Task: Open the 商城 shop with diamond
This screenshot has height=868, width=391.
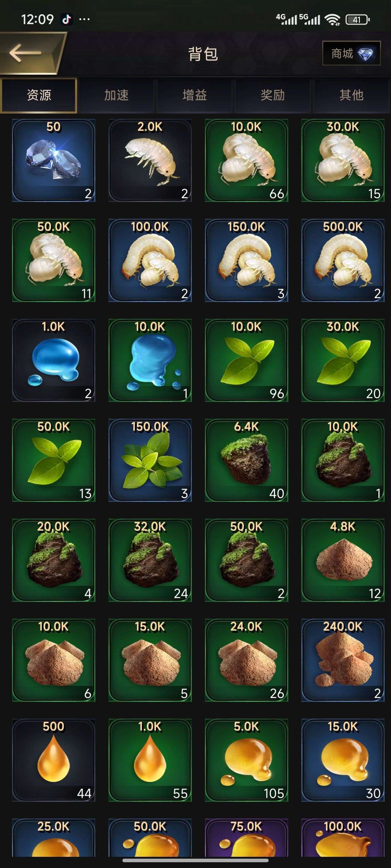Action: click(x=352, y=53)
